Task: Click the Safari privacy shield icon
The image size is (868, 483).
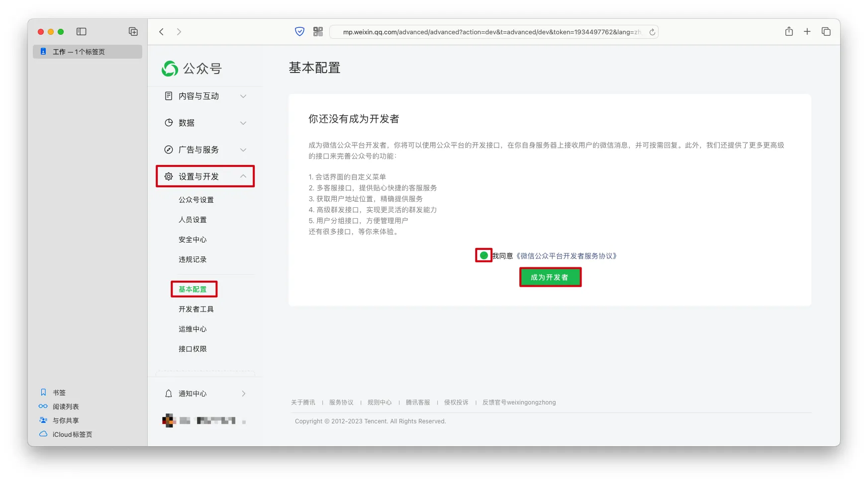Action: coord(299,32)
